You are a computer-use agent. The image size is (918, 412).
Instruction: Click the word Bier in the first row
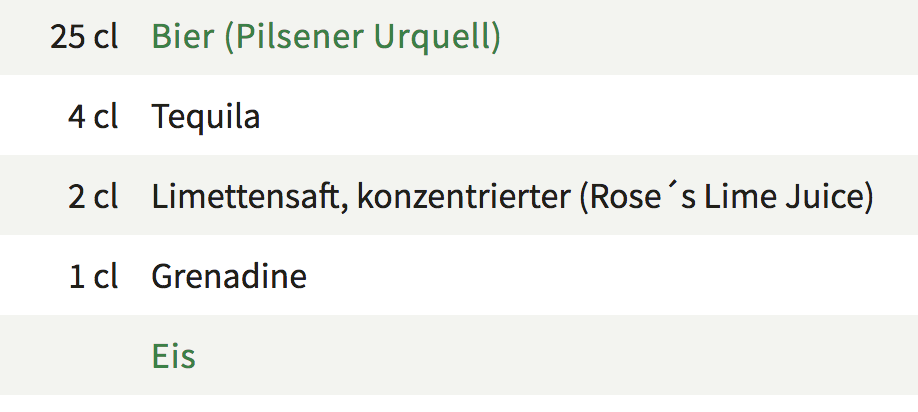182,37
